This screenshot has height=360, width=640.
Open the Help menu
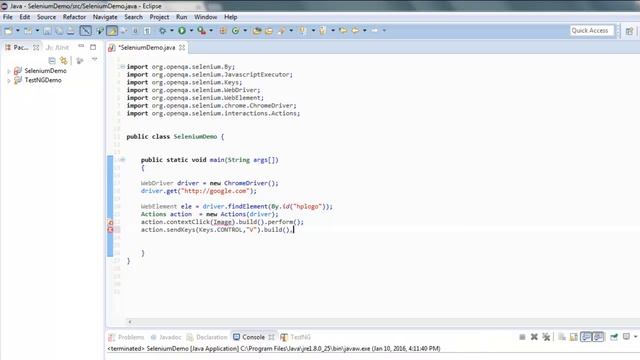point(230,17)
